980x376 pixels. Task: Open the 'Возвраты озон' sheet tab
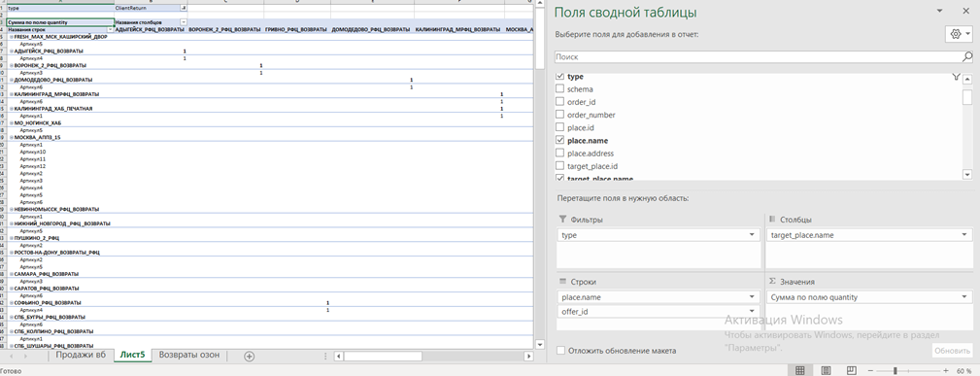coord(188,356)
